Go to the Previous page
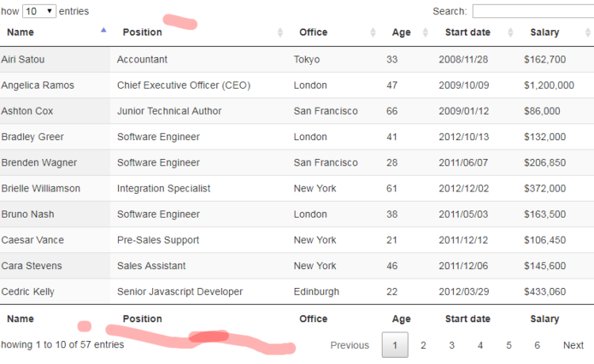594x364 pixels. [x=349, y=345]
